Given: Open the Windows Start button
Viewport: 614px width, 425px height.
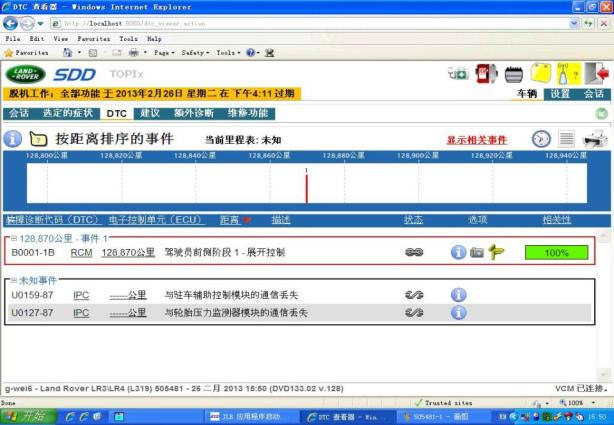Looking at the screenshot, I should coord(28,416).
